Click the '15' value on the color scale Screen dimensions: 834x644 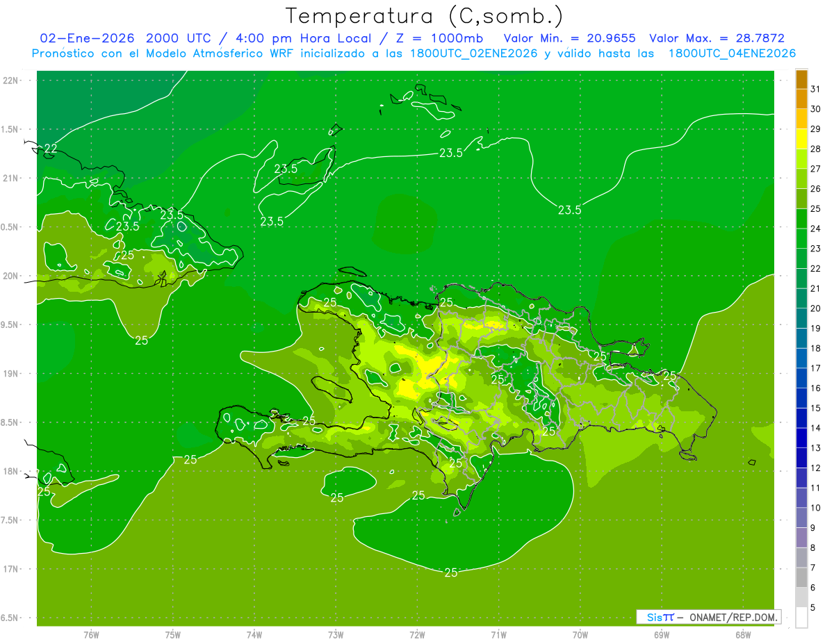click(816, 408)
